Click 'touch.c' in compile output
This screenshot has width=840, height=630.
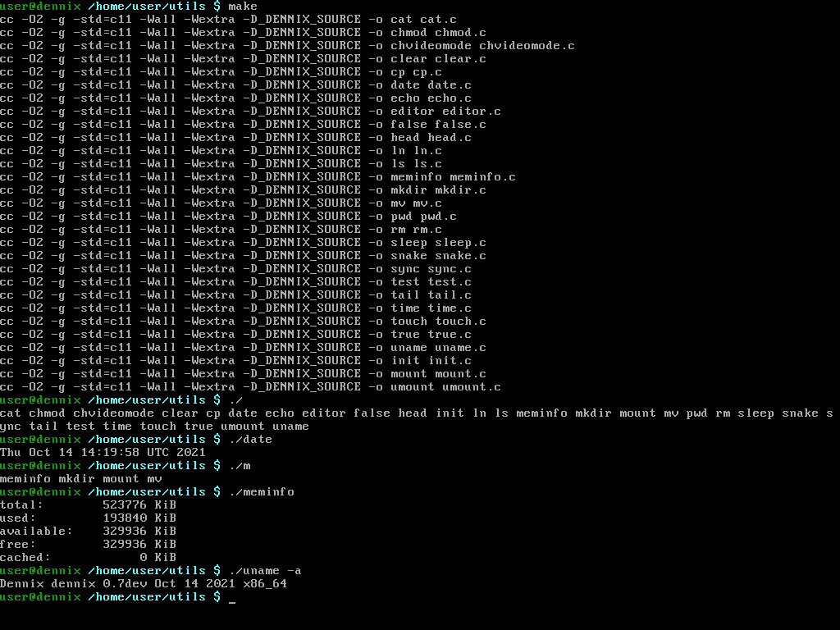460,322
